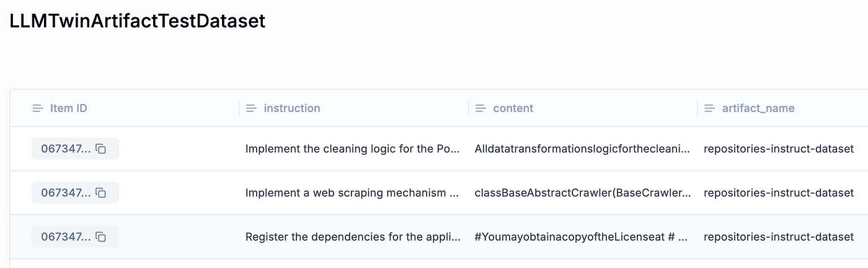Open the third row ID badge 067347...
This screenshot has width=868, height=268.
tap(75, 236)
